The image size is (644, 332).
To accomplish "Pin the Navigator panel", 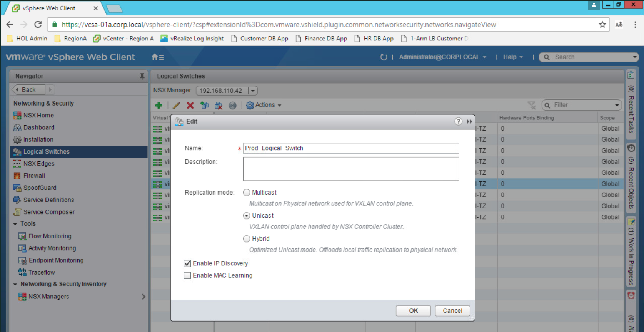I will 142,76.
